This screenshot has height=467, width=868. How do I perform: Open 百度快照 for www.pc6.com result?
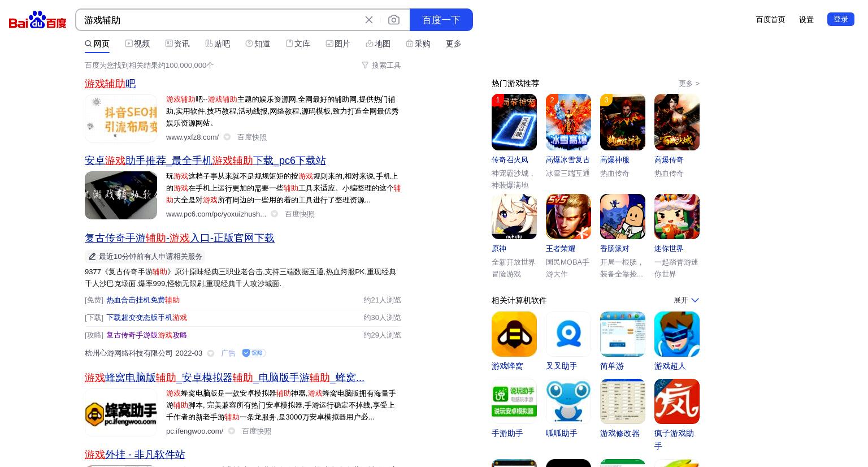pos(300,214)
